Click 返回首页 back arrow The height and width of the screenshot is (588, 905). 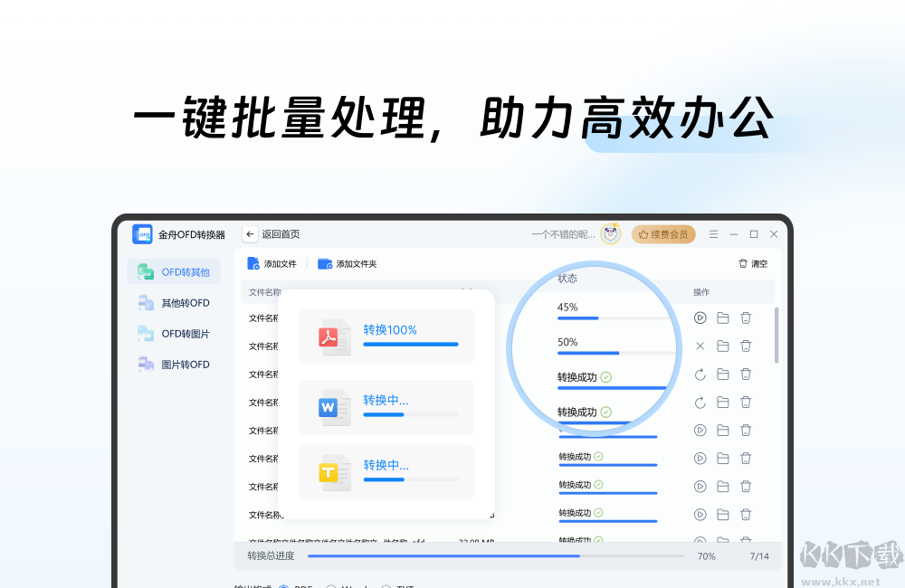[250, 233]
